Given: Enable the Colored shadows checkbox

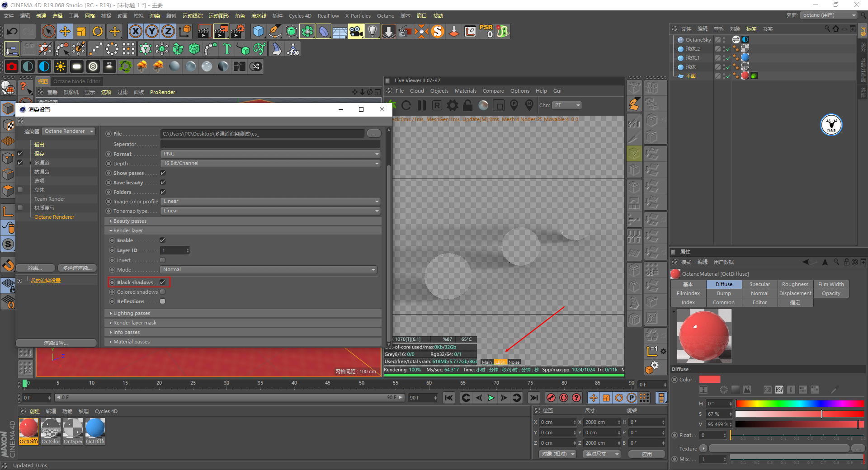Looking at the screenshot, I should click(x=162, y=292).
